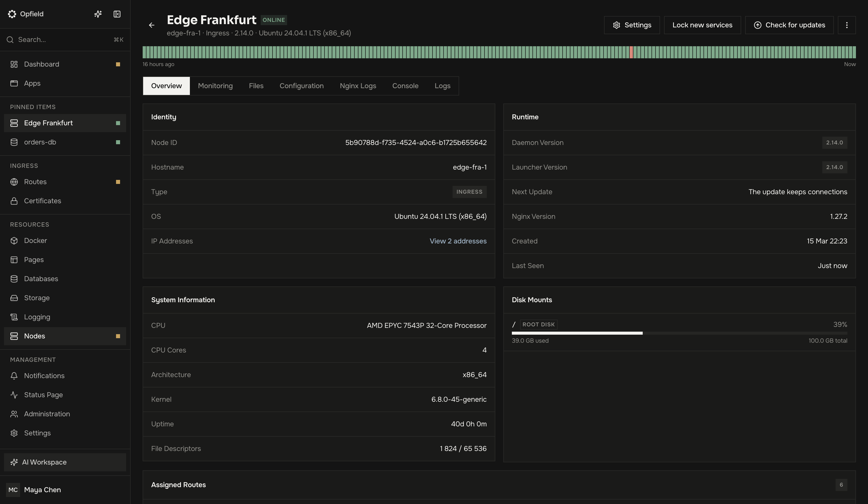
Task: Open Docker resources
Action: point(65,240)
